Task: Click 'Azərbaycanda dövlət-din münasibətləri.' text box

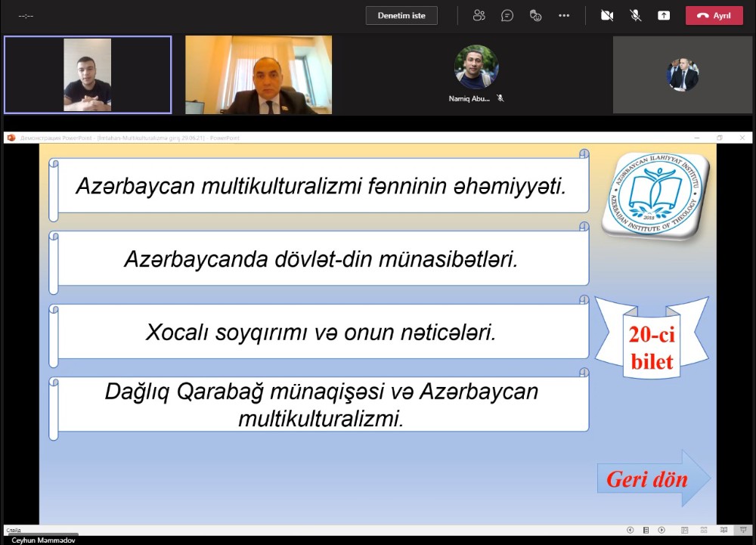Action: pyautogui.click(x=319, y=259)
